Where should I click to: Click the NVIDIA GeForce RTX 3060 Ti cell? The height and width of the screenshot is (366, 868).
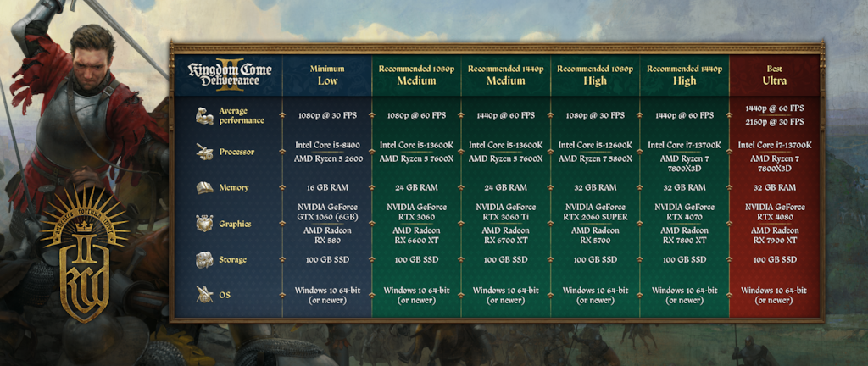coord(505,213)
